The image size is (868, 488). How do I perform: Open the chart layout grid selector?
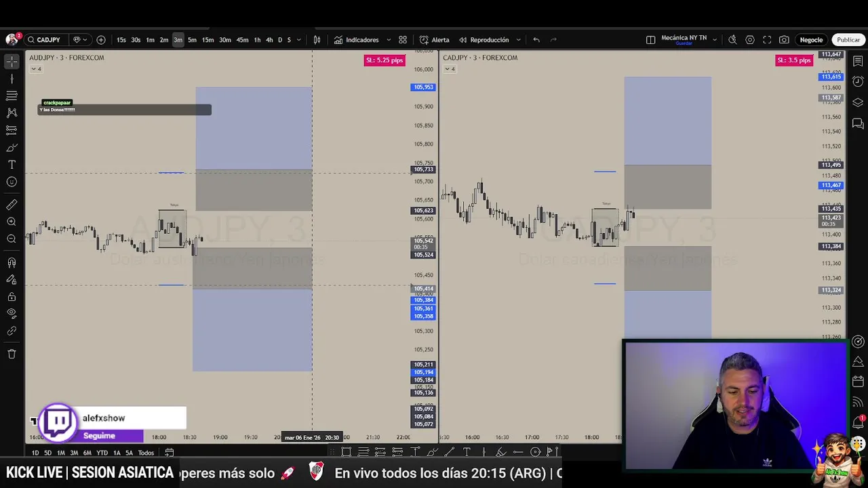650,40
